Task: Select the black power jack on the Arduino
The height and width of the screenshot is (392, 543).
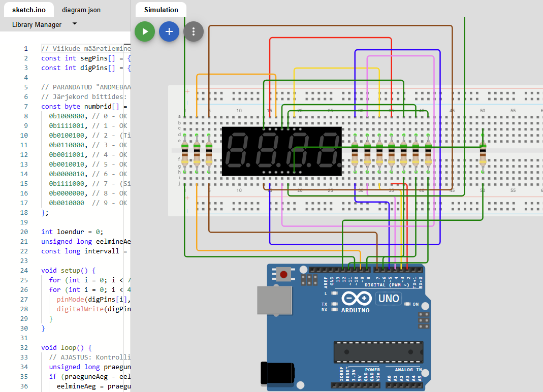Action: [277, 373]
